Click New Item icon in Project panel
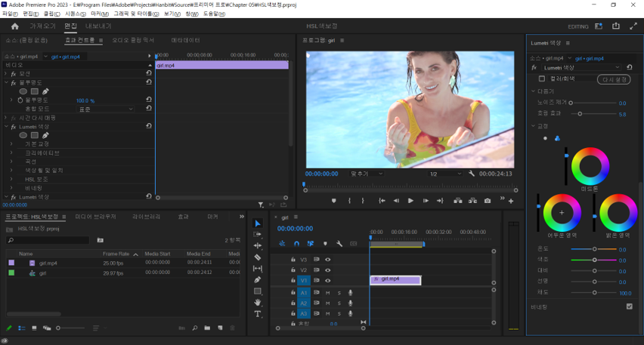Image resolution: width=644 pixels, height=345 pixels. coord(220,328)
